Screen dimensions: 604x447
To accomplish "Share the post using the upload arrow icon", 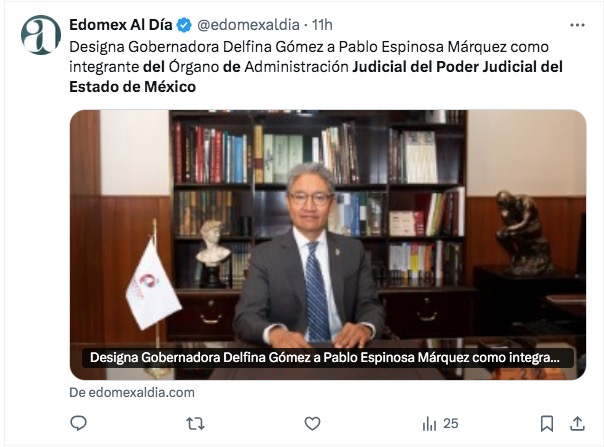I will (577, 423).
